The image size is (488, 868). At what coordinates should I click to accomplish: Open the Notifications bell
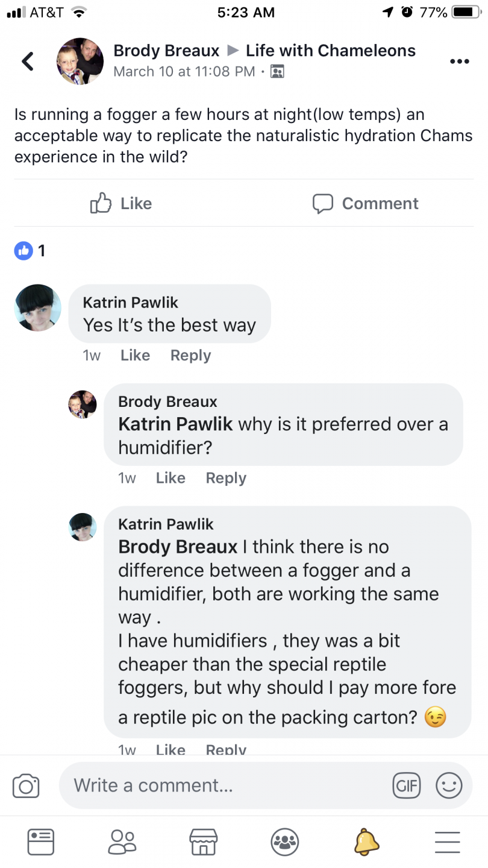366,841
